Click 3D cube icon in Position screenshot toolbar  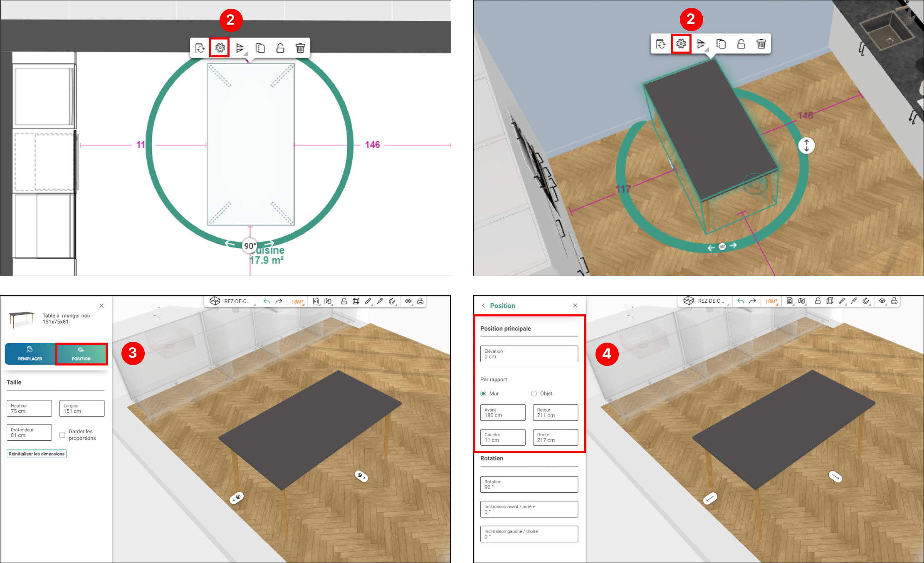pyautogui.click(x=830, y=301)
